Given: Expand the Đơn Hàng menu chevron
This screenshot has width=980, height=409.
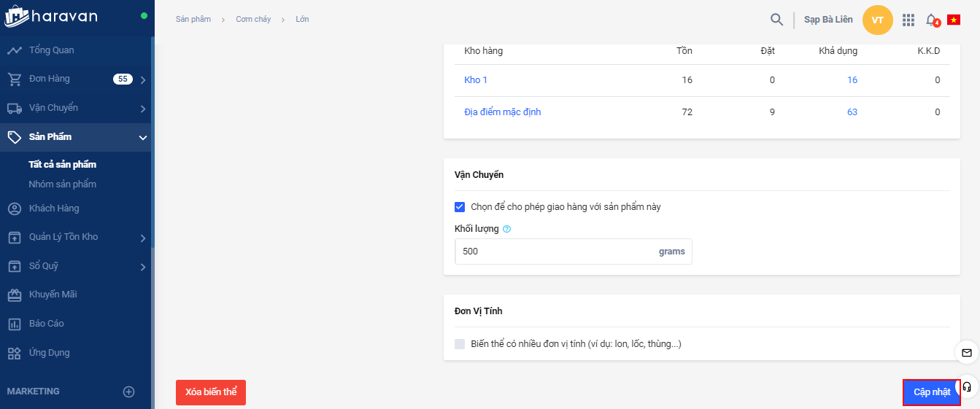Looking at the screenshot, I should (x=143, y=79).
